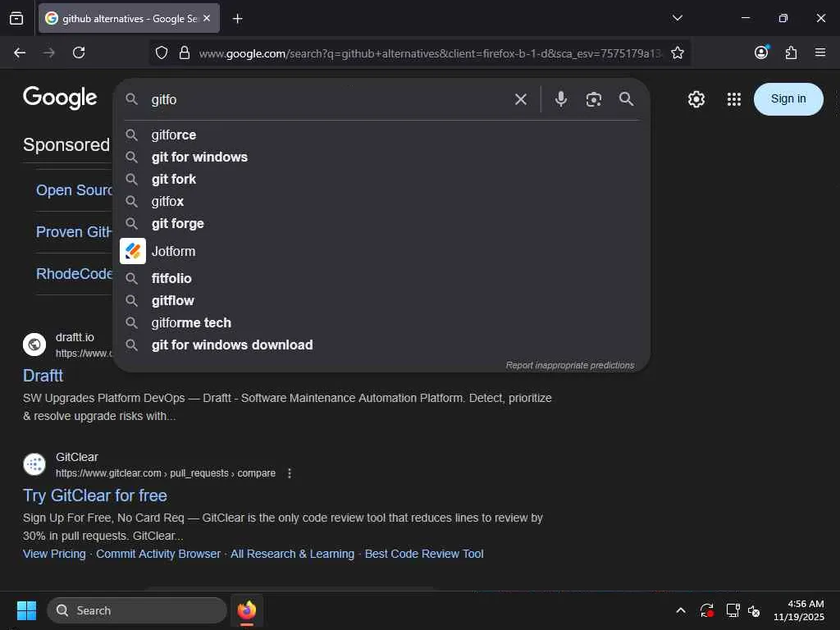840x630 pixels.
Task: Open All Research & Learning sitelink
Action: click(293, 554)
